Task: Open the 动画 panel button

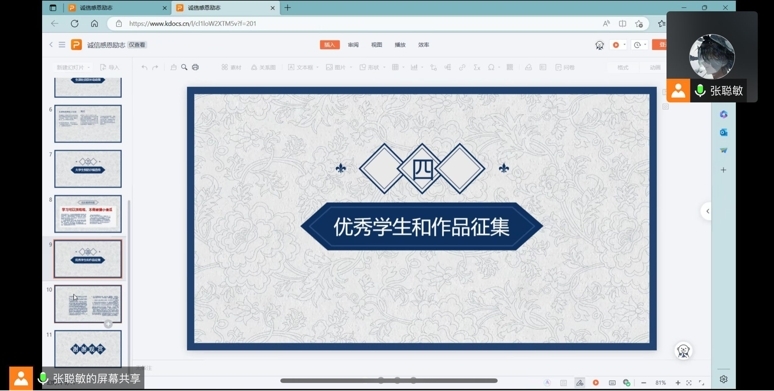Action: point(655,67)
